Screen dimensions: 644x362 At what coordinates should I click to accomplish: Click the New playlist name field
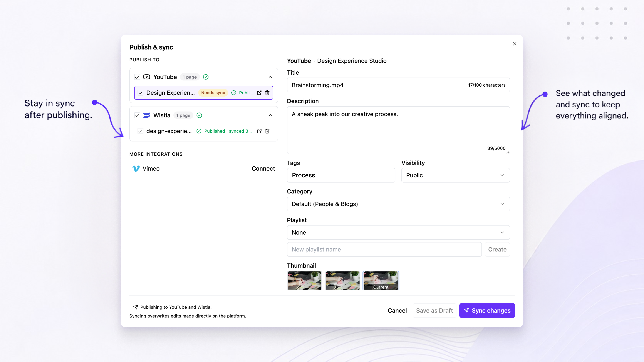(x=384, y=249)
